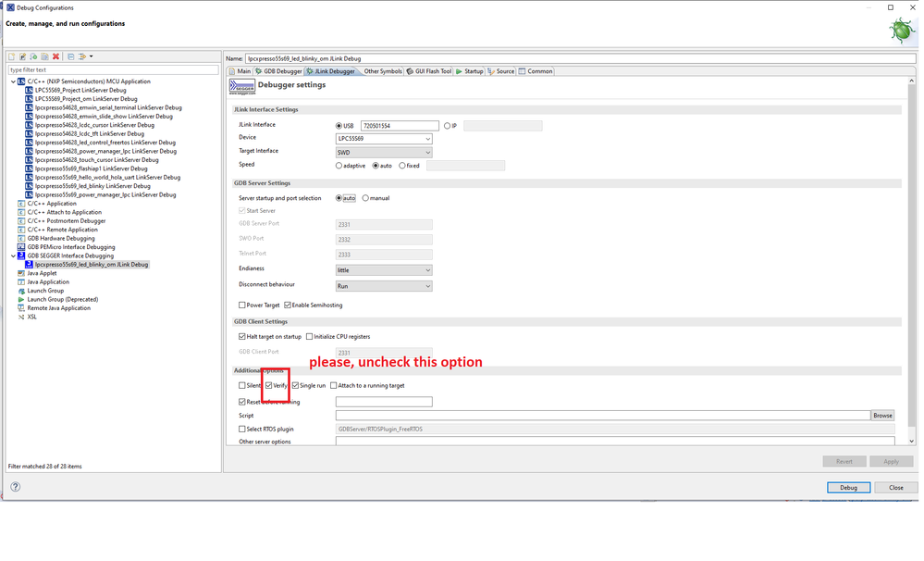
Task: Open Device dropdown LPC55S69
Action: 384,139
